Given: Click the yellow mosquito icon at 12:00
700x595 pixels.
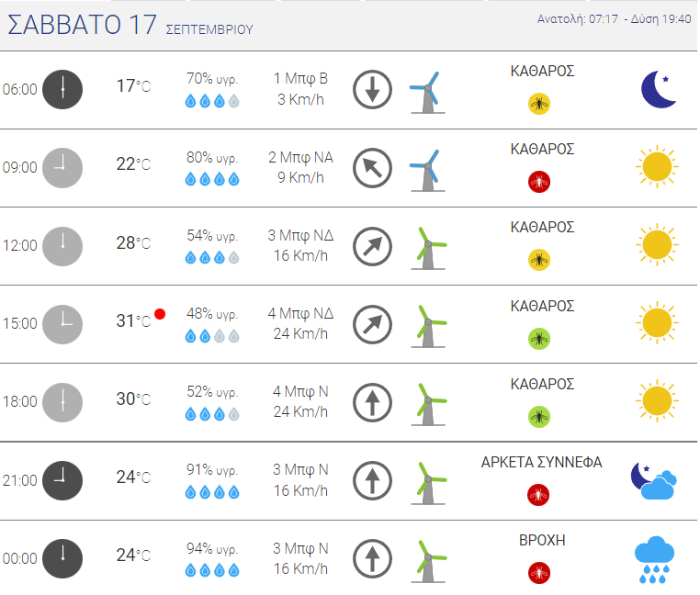Looking at the screenshot, I should coord(539,260).
